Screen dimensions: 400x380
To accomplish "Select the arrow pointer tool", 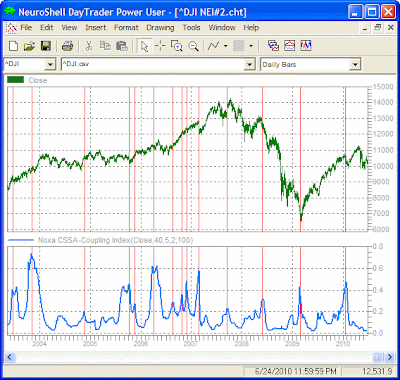I will coord(144,46).
